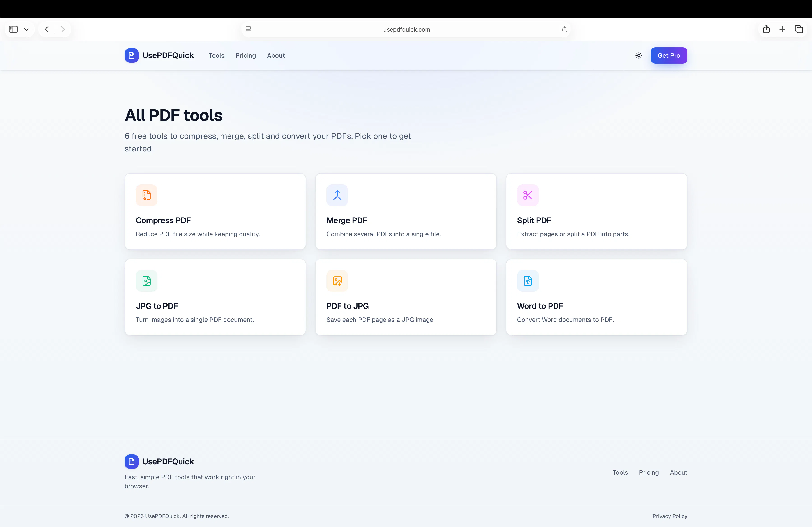Click the UsePDFQuick logo icon in footer
Screen dimensions: 812x527
(x=132, y=461)
